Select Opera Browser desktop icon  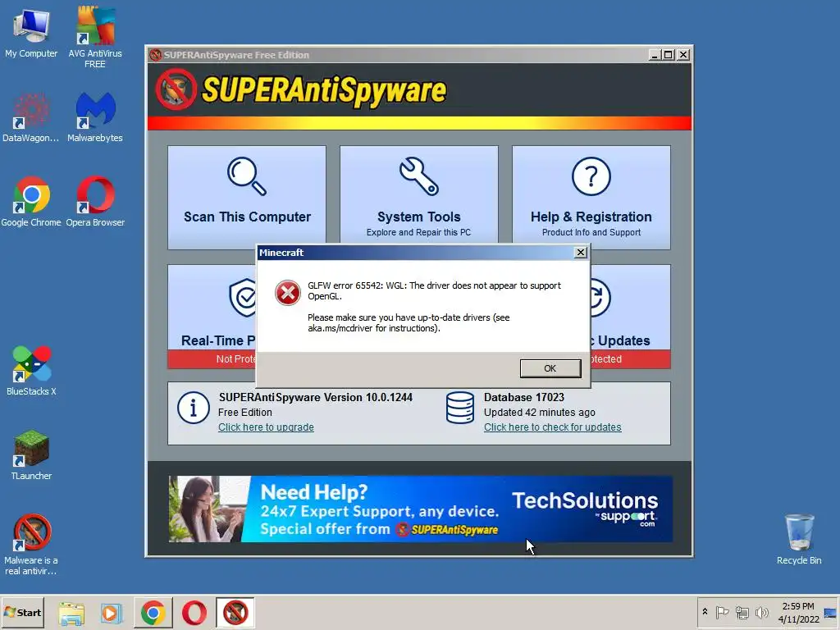tap(95, 202)
